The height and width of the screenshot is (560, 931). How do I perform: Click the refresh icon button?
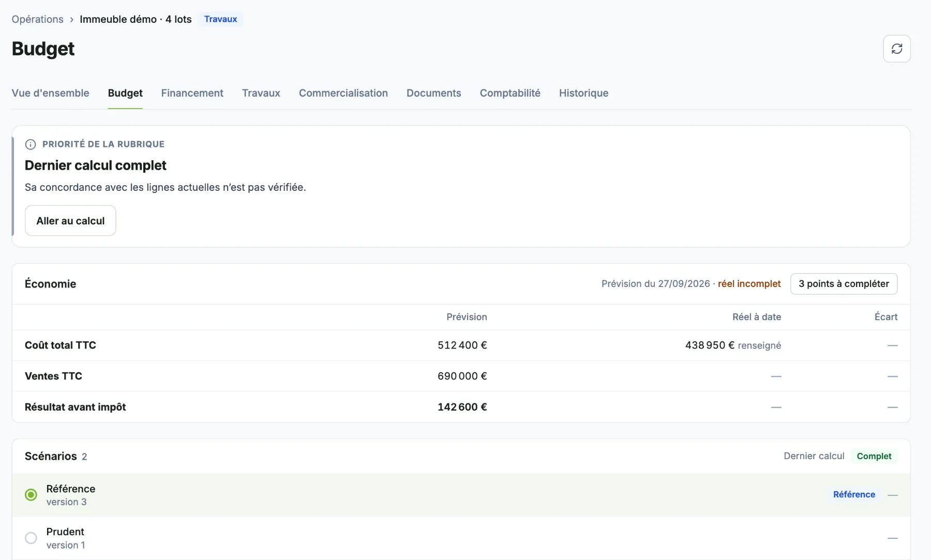(x=896, y=49)
